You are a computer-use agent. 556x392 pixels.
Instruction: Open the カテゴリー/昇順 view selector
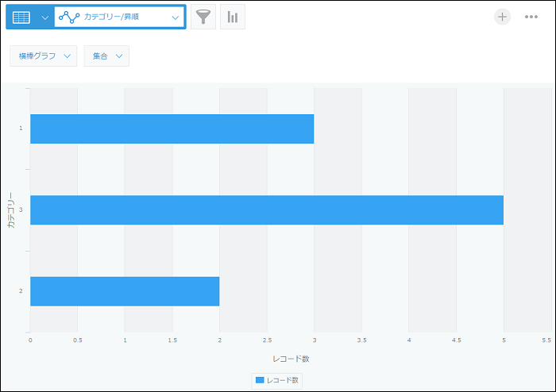click(x=119, y=17)
